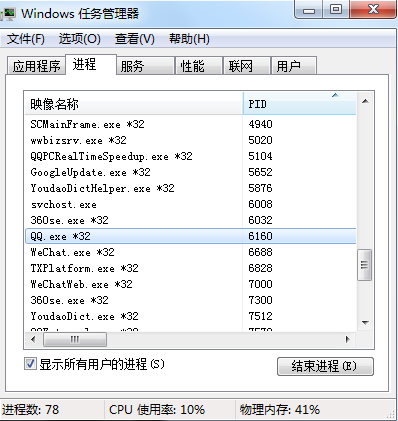Viewport: 398px width, 421px height.
Task: Sort by the 映像名称 column header
Action: coord(134,104)
